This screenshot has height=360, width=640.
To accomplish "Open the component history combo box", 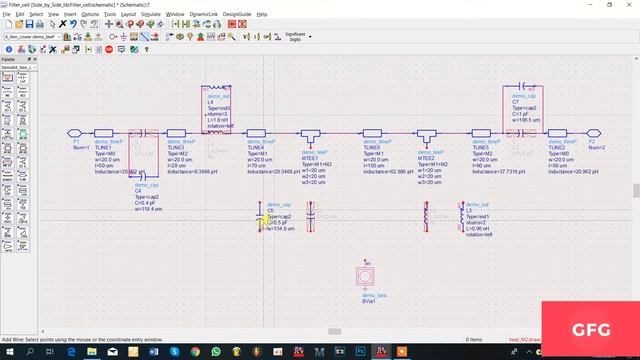I will tap(33, 37).
